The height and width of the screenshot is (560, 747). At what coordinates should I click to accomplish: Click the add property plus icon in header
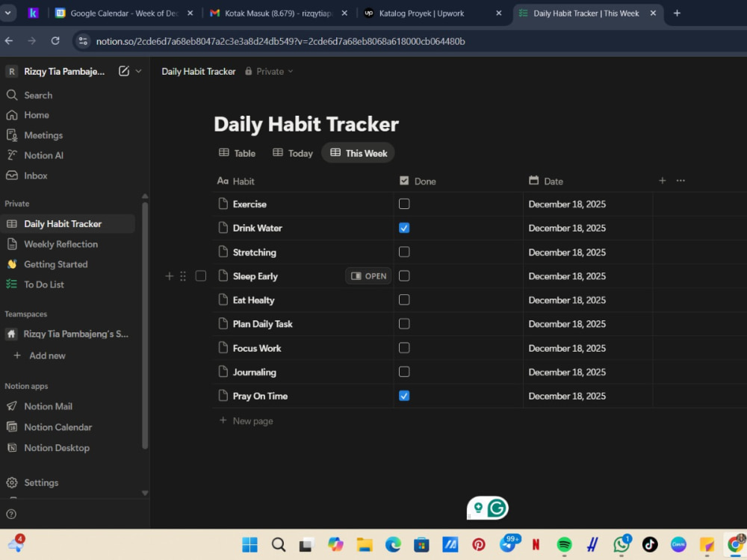(x=662, y=181)
